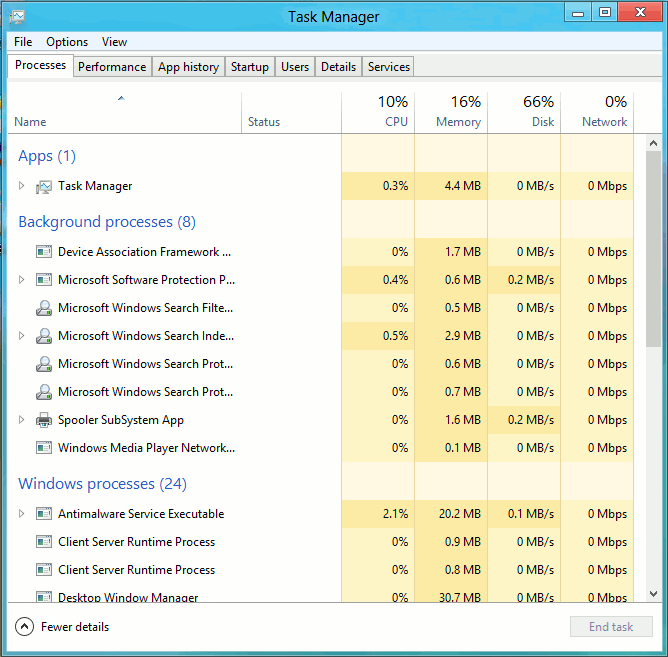Open the View menu

tap(114, 42)
